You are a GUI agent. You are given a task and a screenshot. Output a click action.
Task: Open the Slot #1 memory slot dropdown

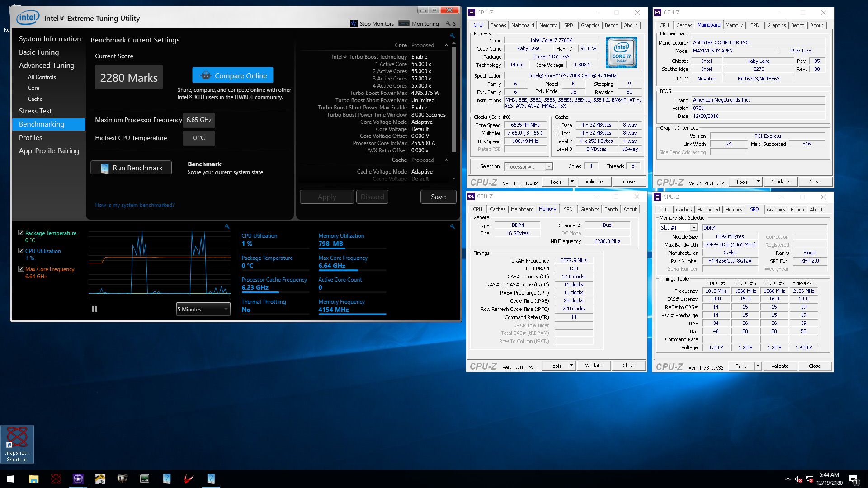679,228
